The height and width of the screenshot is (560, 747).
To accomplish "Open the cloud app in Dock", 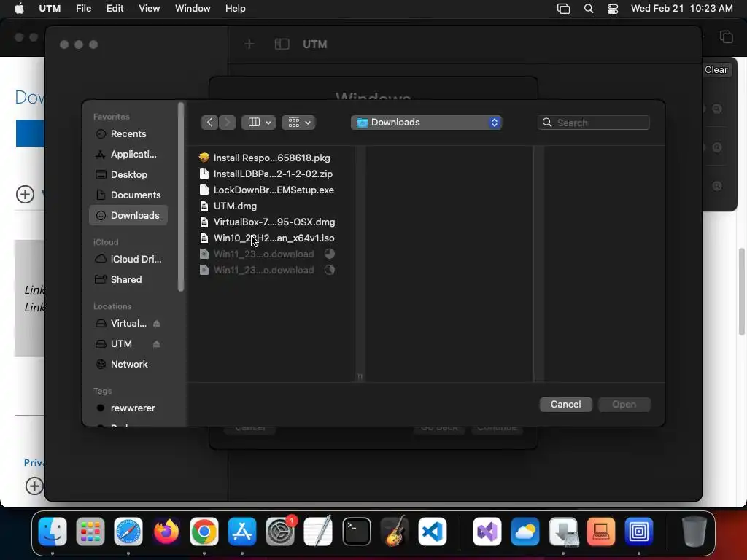I will tap(525, 532).
